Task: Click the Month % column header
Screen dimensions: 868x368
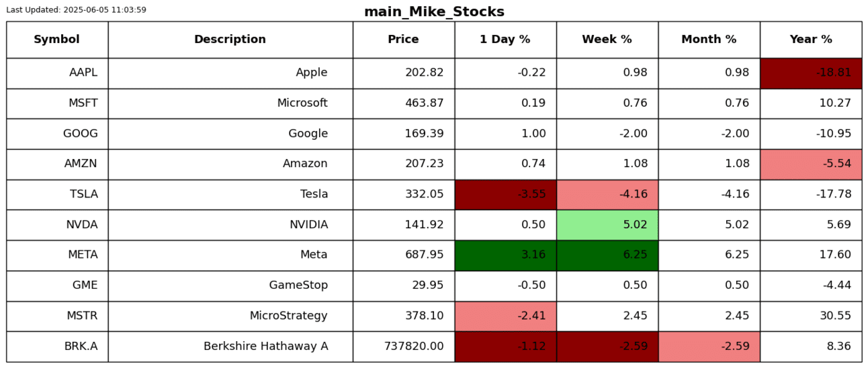Action: [709, 40]
